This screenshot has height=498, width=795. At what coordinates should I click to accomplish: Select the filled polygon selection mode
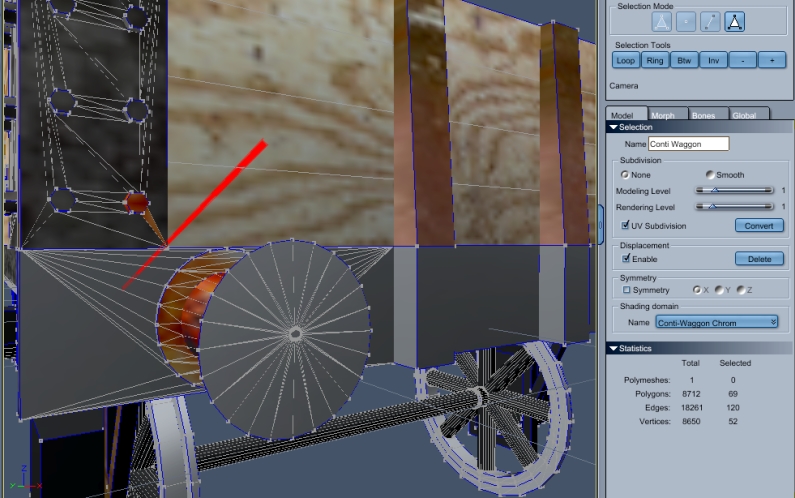click(734, 22)
